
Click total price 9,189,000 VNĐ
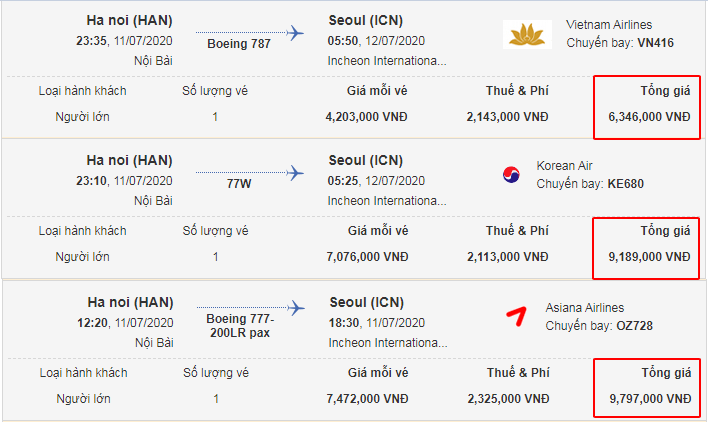pyautogui.click(x=649, y=256)
